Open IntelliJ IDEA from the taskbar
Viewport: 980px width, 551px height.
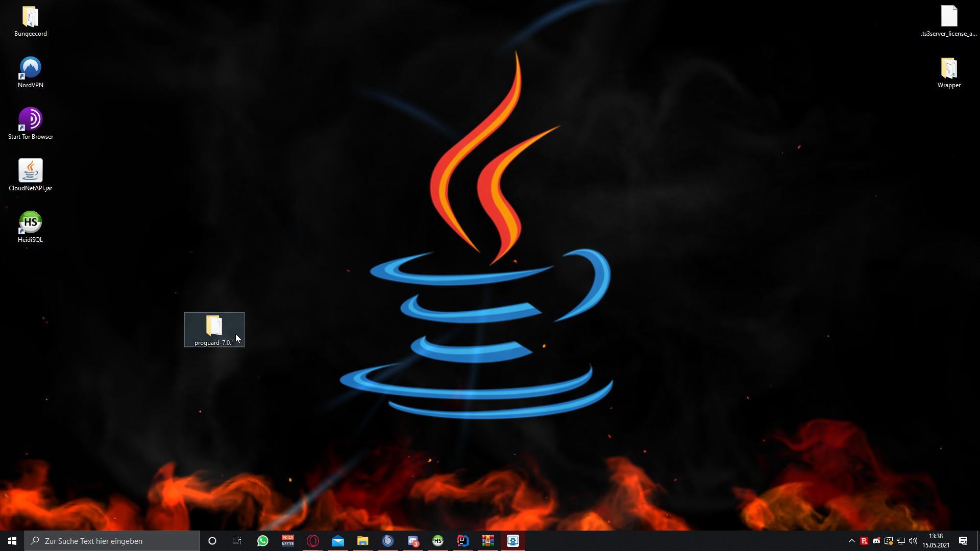pyautogui.click(x=462, y=541)
